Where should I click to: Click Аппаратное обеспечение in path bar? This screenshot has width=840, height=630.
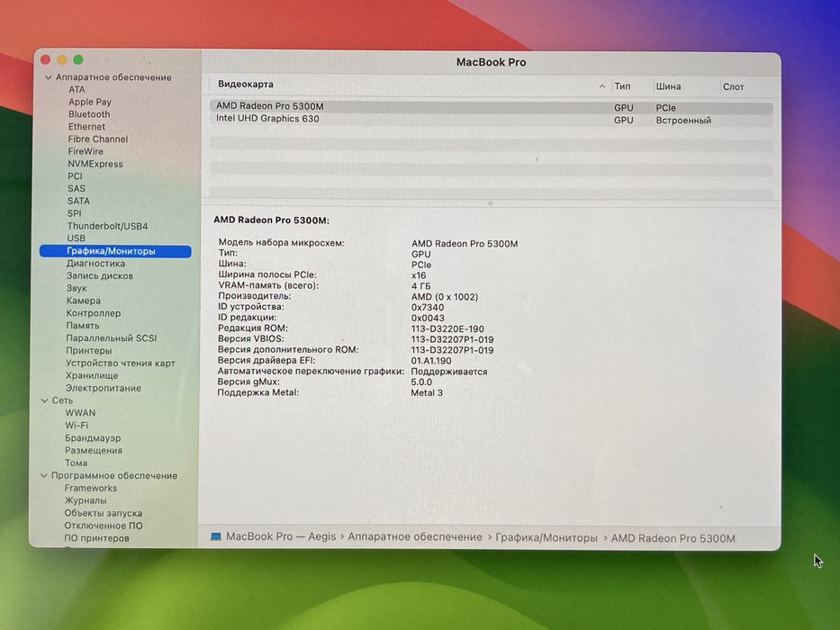coord(415,536)
